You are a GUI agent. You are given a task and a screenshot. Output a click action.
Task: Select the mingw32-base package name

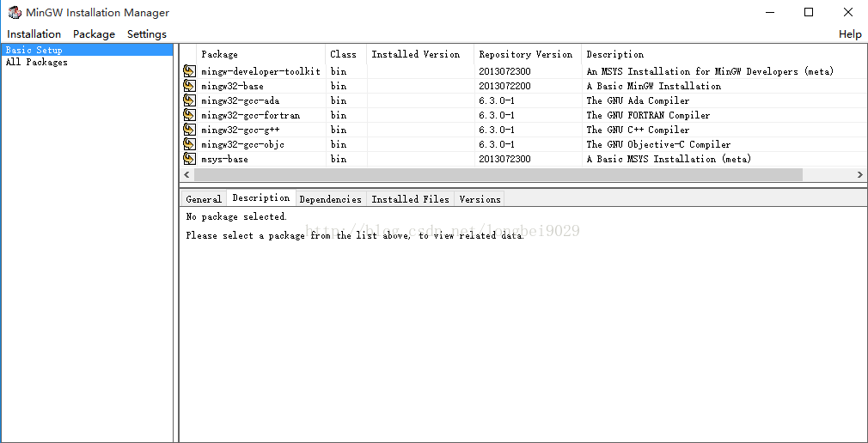[233, 86]
